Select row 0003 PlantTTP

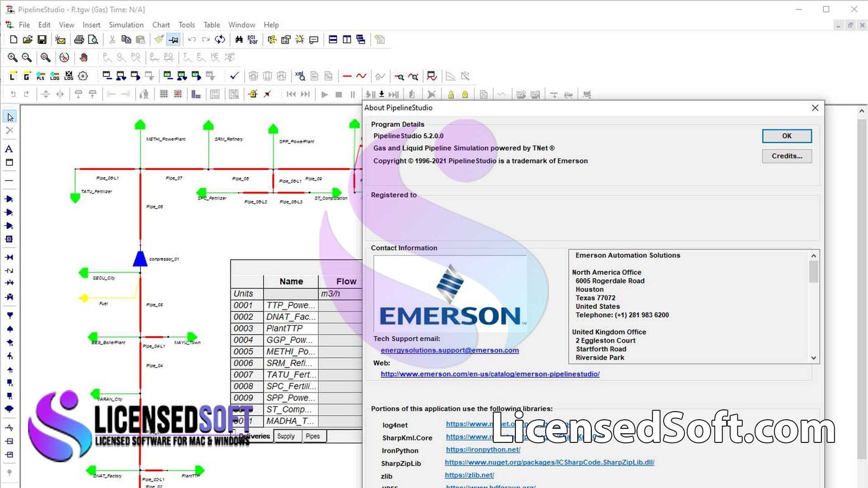(296, 329)
